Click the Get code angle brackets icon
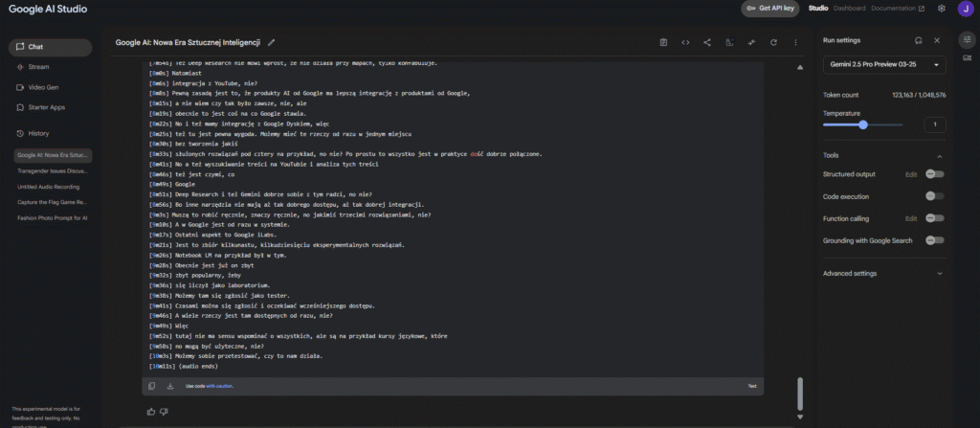The height and width of the screenshot is (428, 980). click(x=685, y=42)
